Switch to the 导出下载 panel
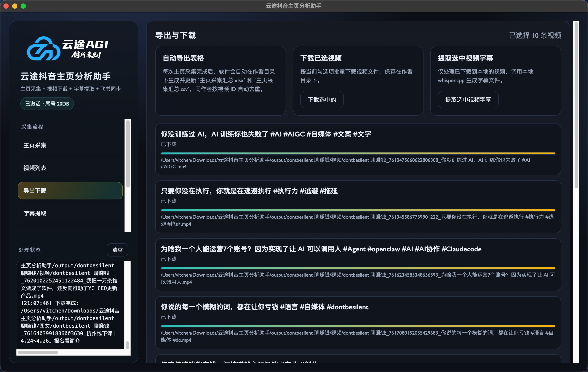Screen dimensions: 588x372 tap(70, 191)
